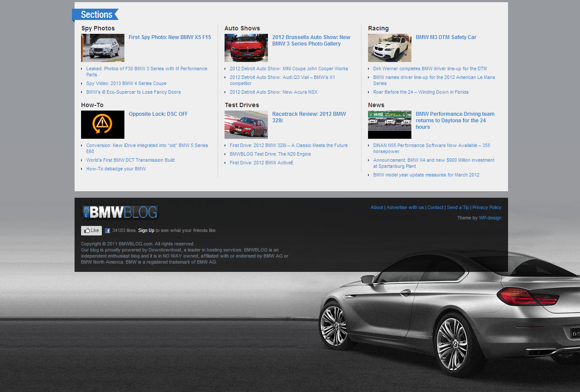Open the Contact footer link
The image size is (580, 392).
[x=435, y=207]
